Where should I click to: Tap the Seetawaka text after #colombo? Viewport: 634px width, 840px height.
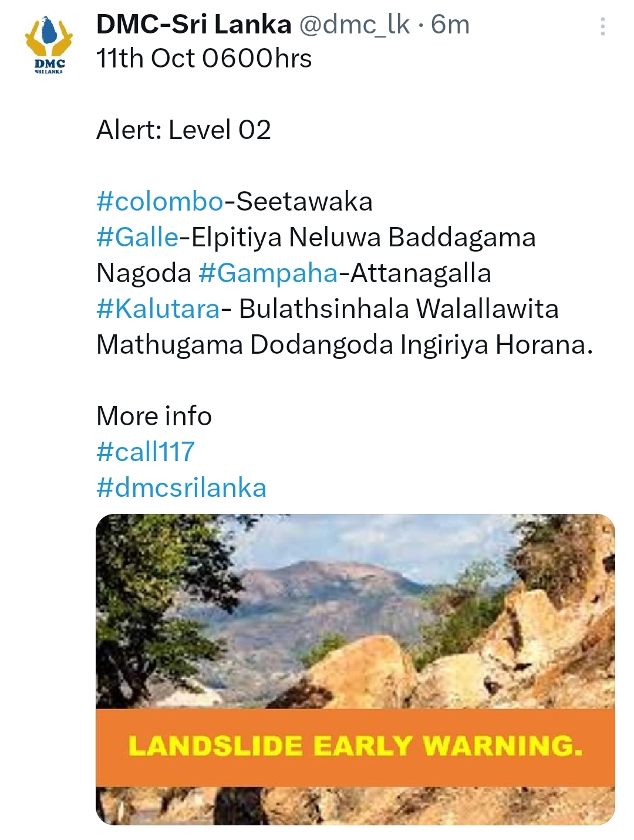304,202
